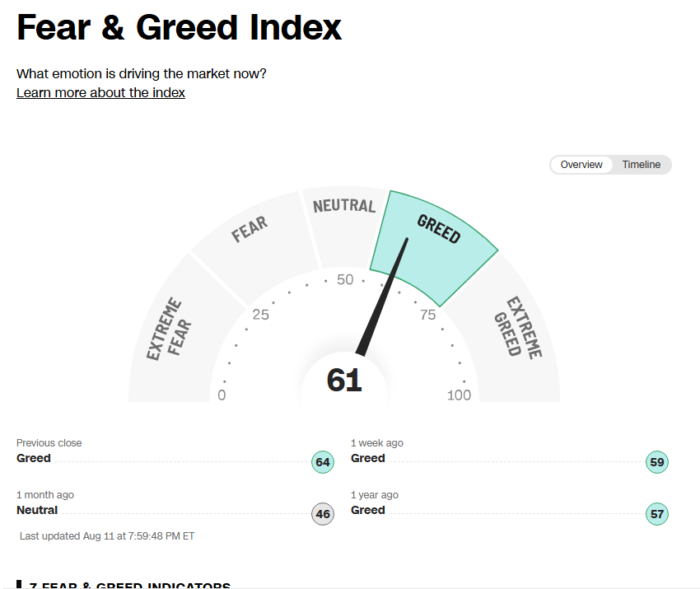Screen dimensions: 700x589
Task: Click the 1 month ago 46 badge
Action: click(x=322, y=513)
